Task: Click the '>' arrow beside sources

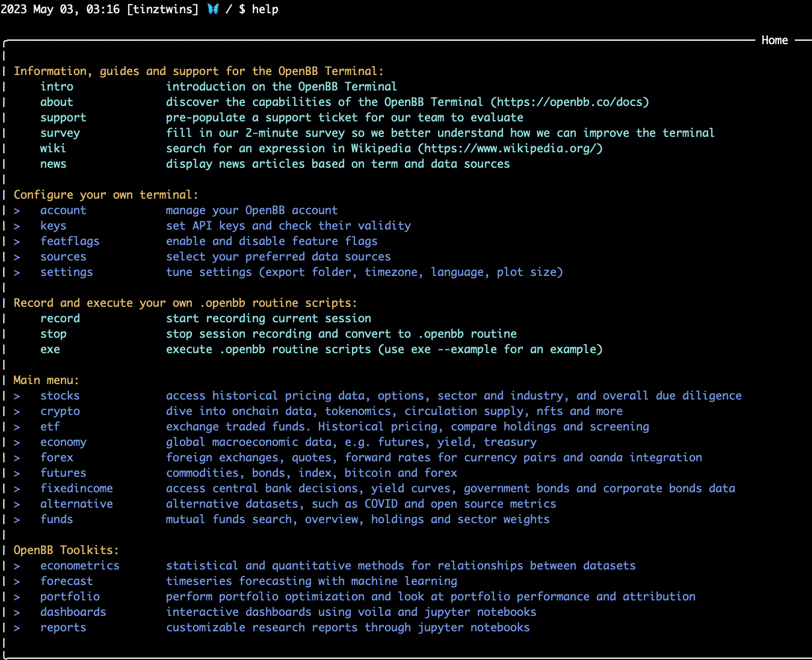Action: 17,257
